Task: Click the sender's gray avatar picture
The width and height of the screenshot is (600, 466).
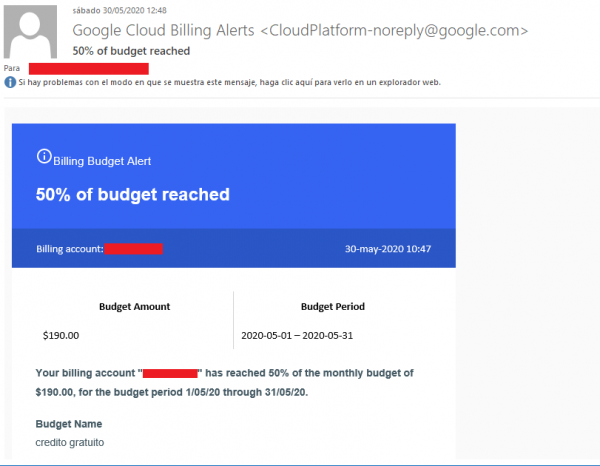Action: pyautogui.click(x=30, y=31)
